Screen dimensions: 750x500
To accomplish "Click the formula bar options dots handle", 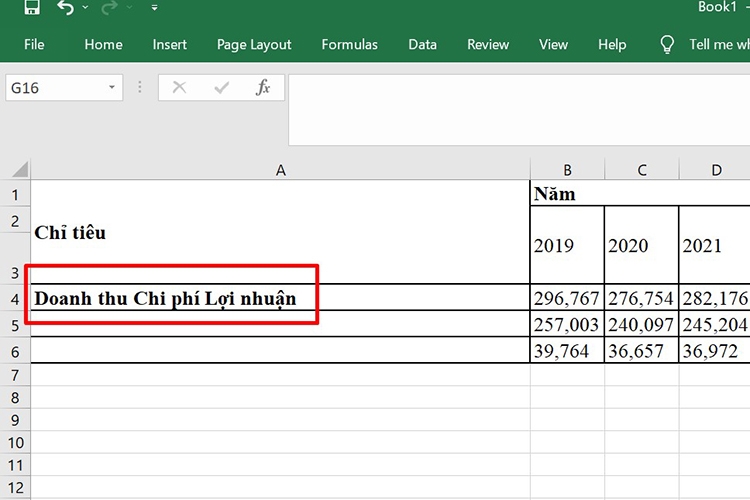I will click(x=140, y=87).
